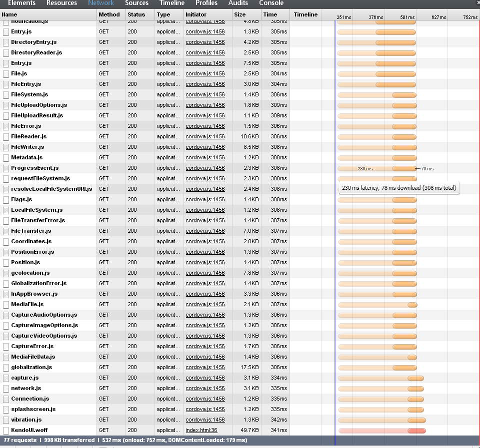Click the geolocation.js file icon

[5, 273]
